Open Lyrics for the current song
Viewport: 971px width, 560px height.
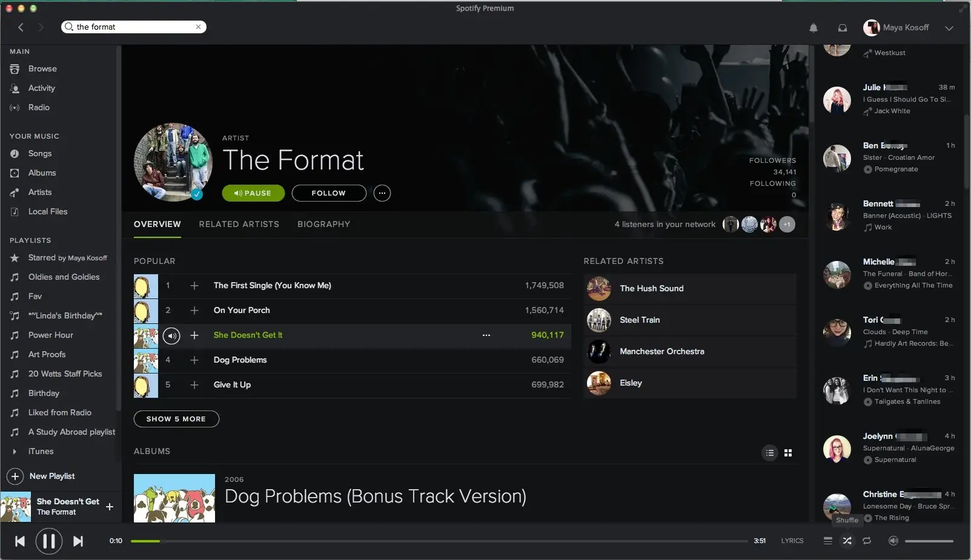pyautogui.click(x=792, y=541)
